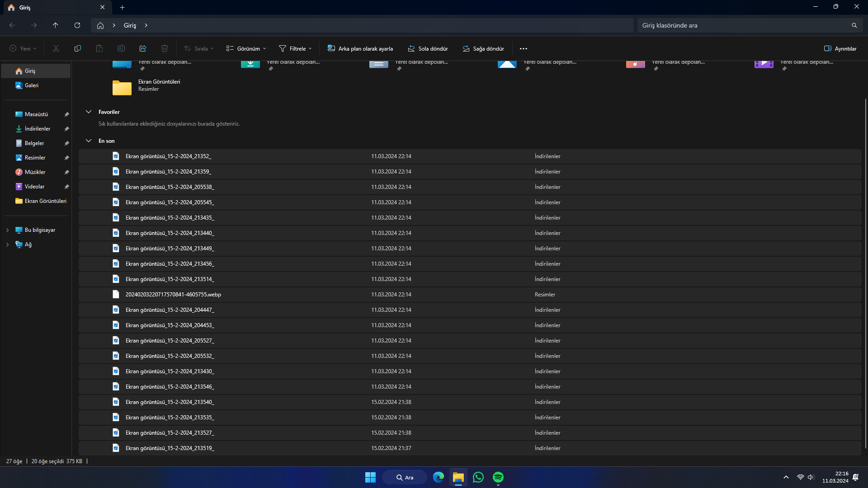Expand the Bu bilgisayar tree node
This screenshot has height=488, width=868.
pyautogui.click(x=7, y=230)
